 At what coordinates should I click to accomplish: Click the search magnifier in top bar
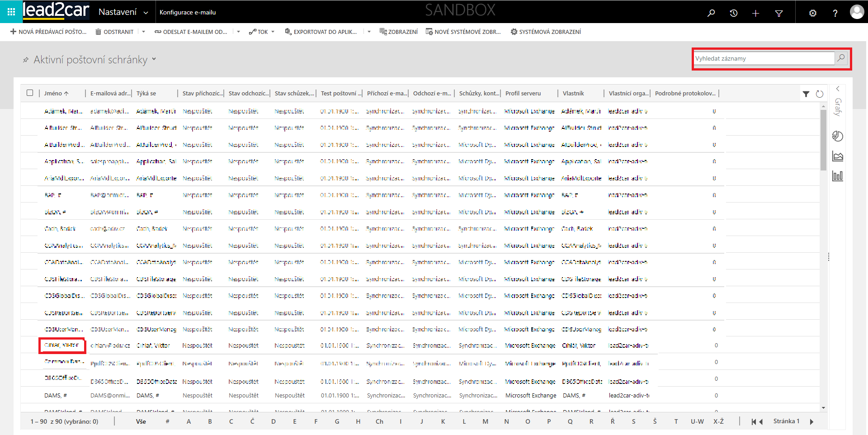pyautogui.click(x=711, y=13)
